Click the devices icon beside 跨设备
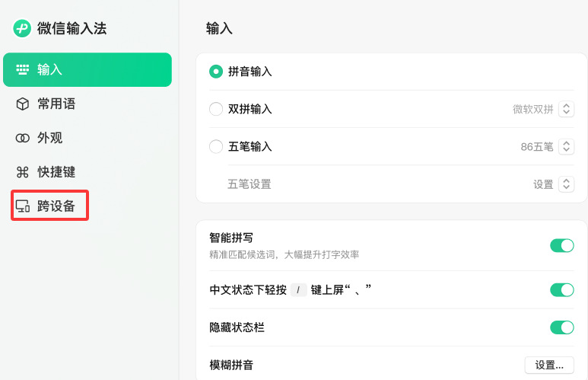 pyautogui.click(x=22, y=206)
